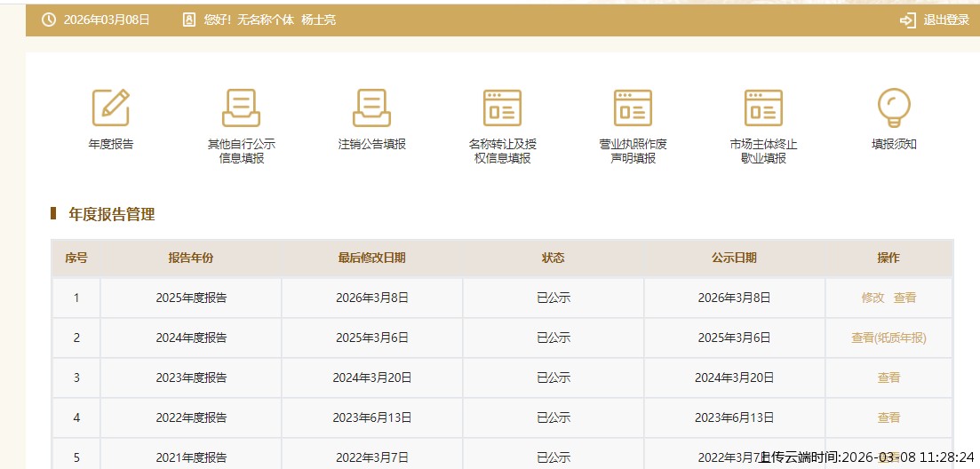This screenshot has width=980, height=469.
Task: Click the 市场主体终止歇业填报 icon
Action: click(763, 107)
